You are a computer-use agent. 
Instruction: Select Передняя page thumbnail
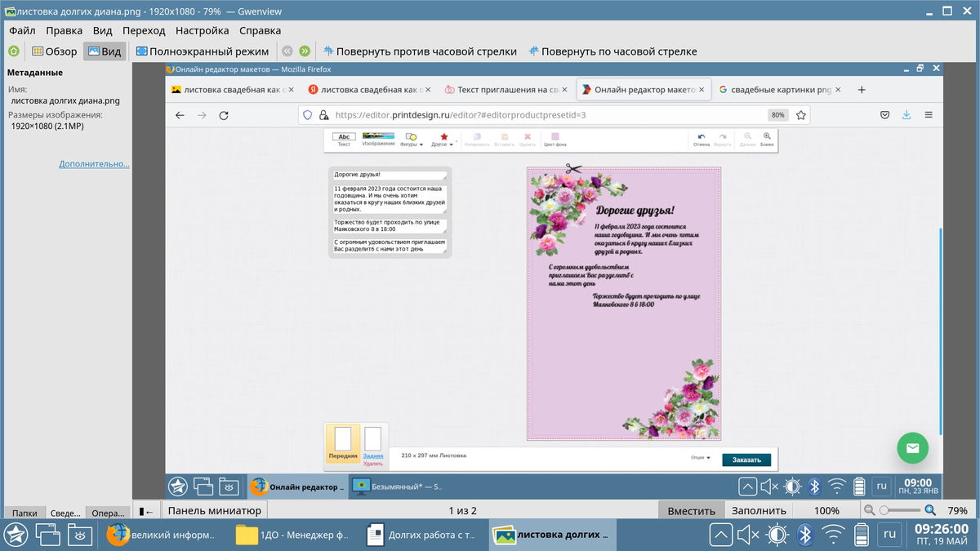(343, 443)
